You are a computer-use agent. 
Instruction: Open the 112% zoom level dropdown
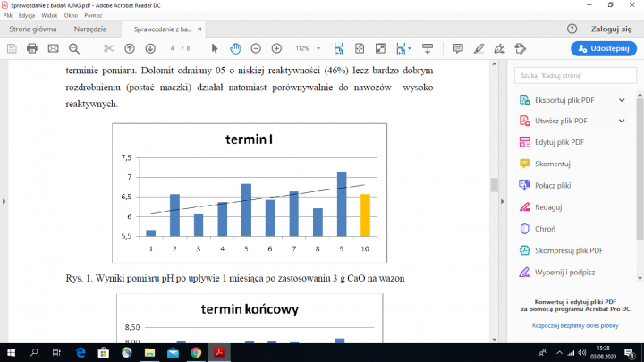(x=307, y=47)
